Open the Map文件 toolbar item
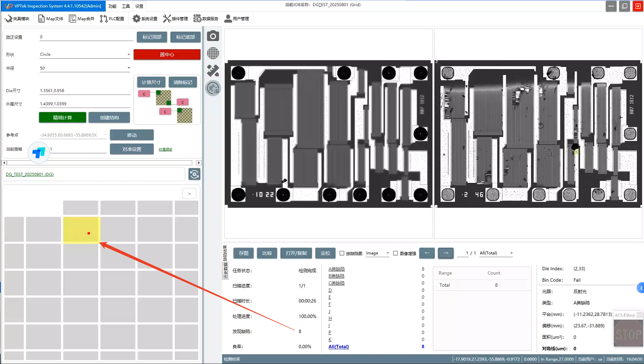Screen dimensions: 644x364 click(x=51, y=19)
